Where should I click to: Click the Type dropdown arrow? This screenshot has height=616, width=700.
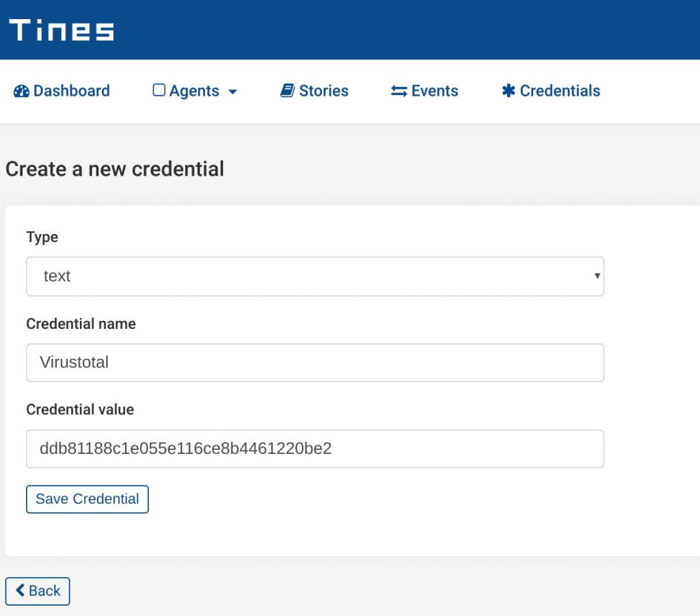point(597,276)
